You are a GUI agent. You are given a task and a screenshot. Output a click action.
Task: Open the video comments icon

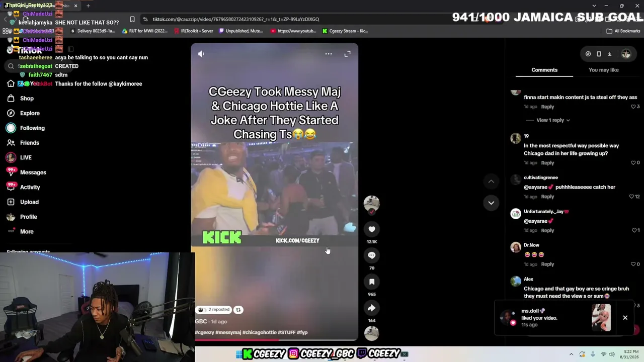coord(372,255)
